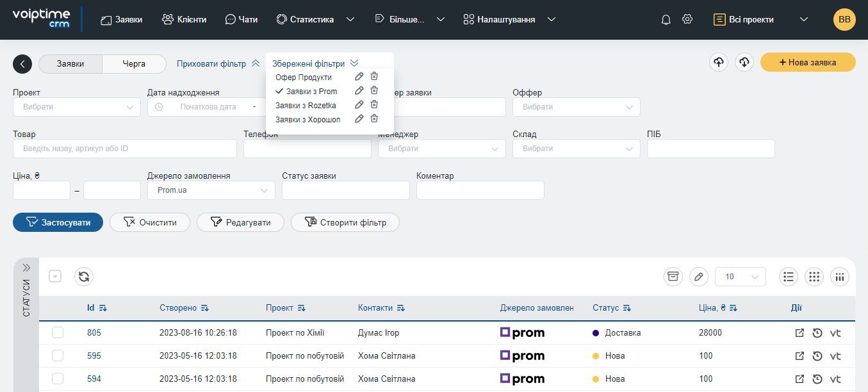This screenshot has width=868, height=392.
Task: Open the Налаштування menu
Action: tap(509, 20)
